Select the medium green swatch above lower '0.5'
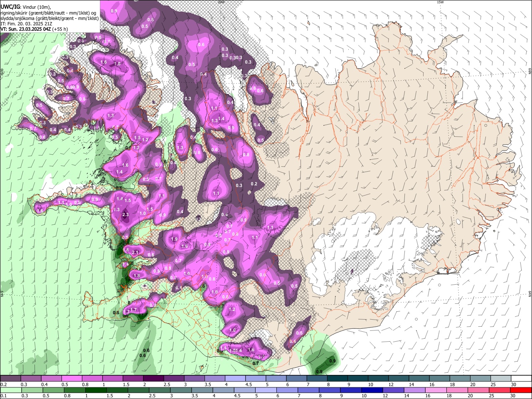Screen dimensions: 532x399 [x=53, y=390]
